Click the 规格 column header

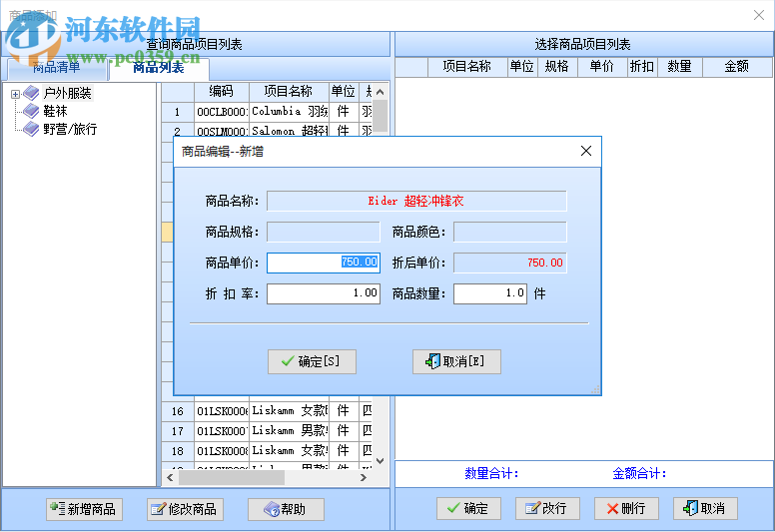(556, 67)
